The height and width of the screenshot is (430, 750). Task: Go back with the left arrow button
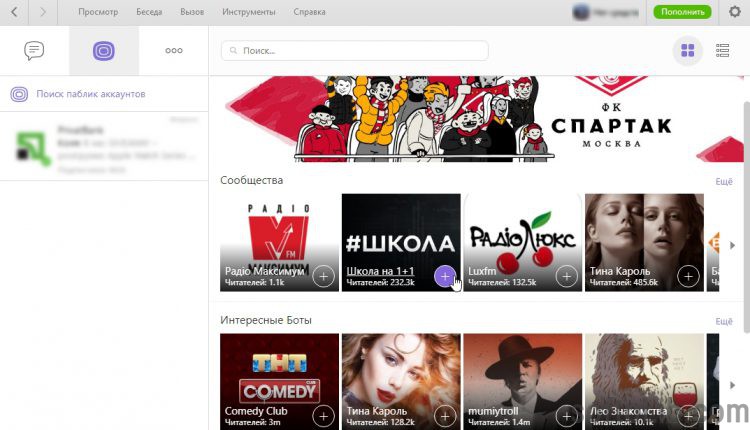[14, 12]
